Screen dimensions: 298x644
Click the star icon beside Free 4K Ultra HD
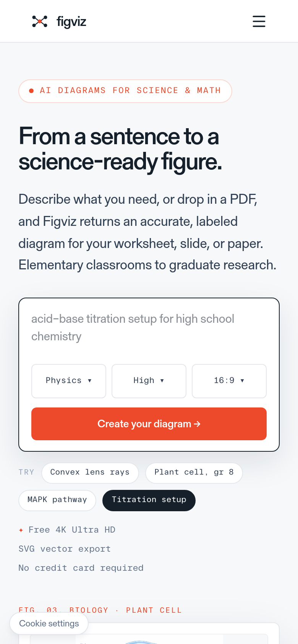point(21,530)
